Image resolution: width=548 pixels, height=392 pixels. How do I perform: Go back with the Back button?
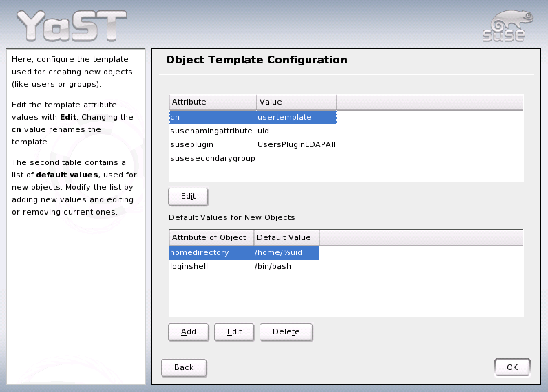pyautogui.click(x=184, y=368)
